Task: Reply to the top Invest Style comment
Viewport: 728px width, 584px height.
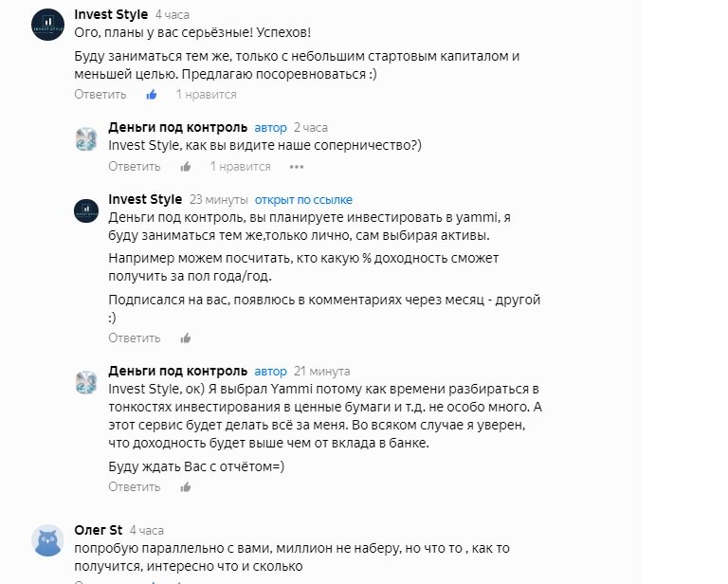Action: click(x=100, y=94)
